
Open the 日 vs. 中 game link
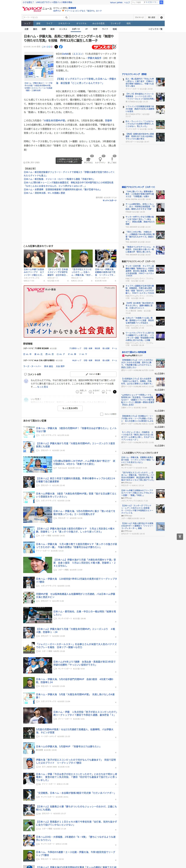coord(27,354)
